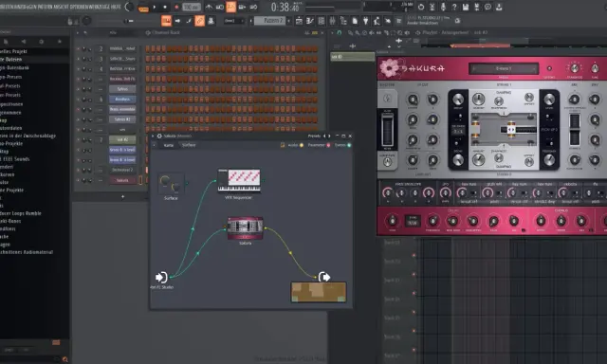Start playback with the play button
607x364 pixels.
(x=155, y=7)
